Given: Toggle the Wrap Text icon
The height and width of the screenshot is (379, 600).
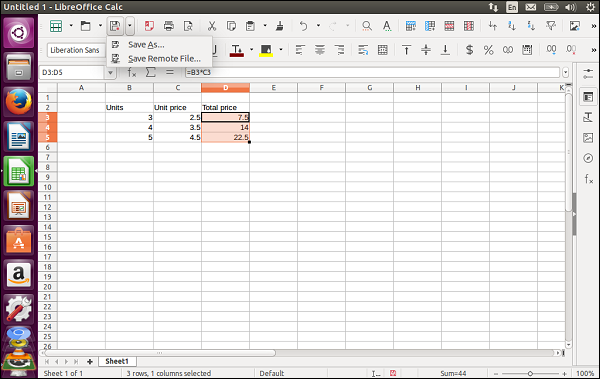Looking at the screenshot, I should tap(363, 50).
